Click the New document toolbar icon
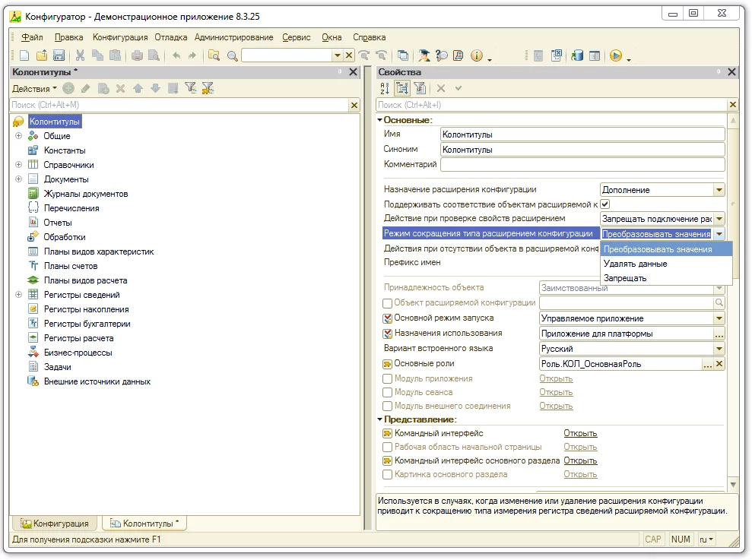 24,55
